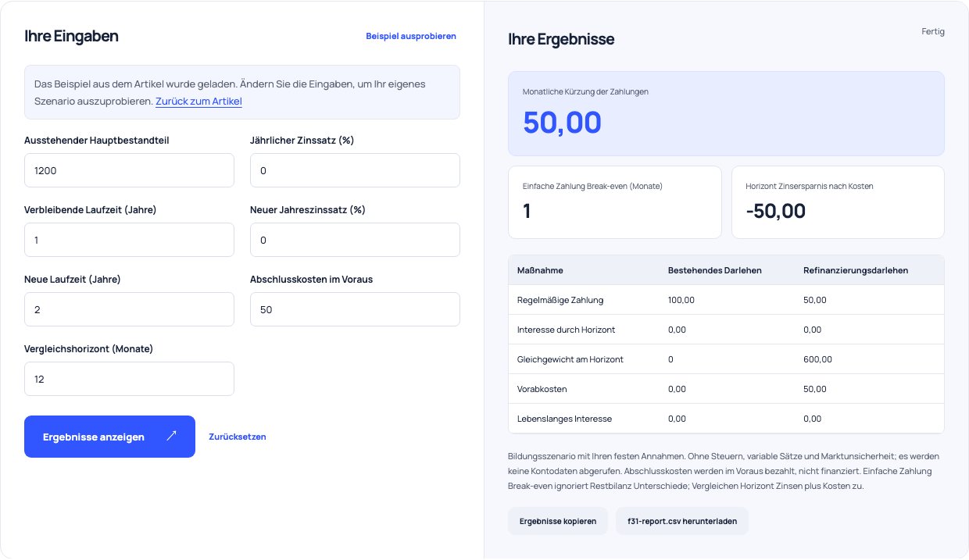
Task: Click the Ihre Eingaben heading
Action: (x=71, y=36)
